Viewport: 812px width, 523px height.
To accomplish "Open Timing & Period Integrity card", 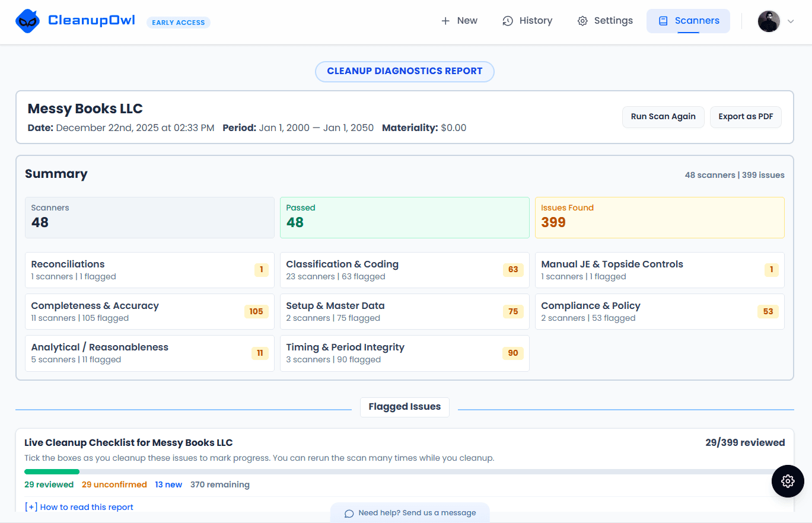I will point(405,353).
